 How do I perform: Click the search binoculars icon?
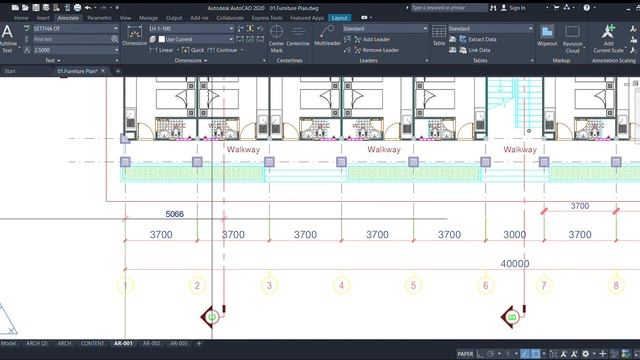[x=493, y=8]
